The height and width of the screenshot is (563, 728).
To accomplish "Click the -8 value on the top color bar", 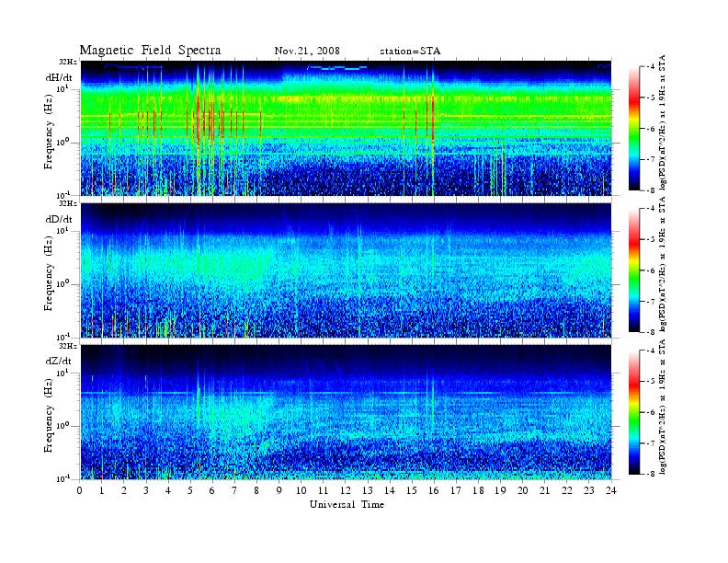I will [x=652, y=190].
